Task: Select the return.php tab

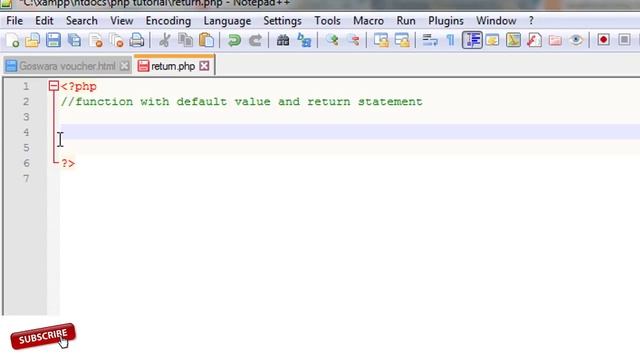Action: tap(173, 66)
